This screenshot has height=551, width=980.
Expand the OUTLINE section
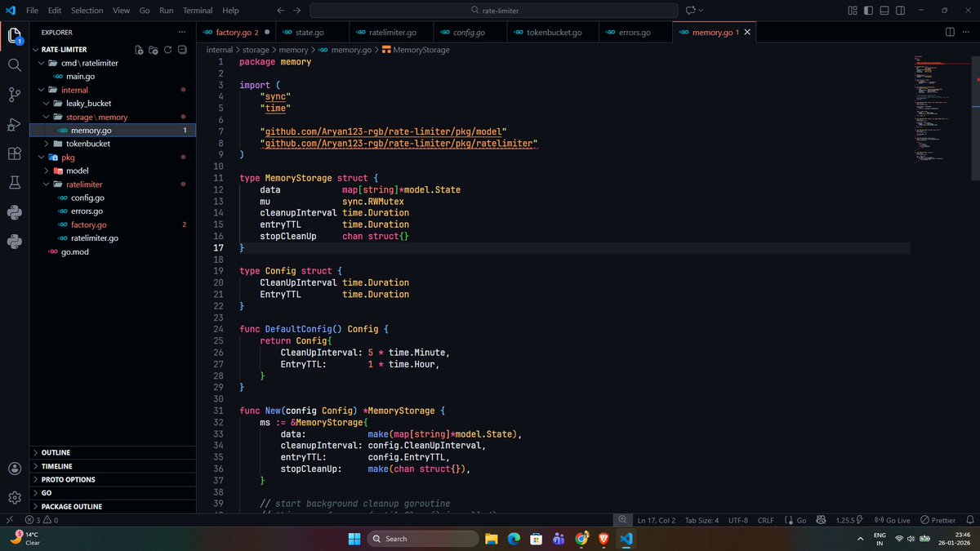(x=113, y=452)
